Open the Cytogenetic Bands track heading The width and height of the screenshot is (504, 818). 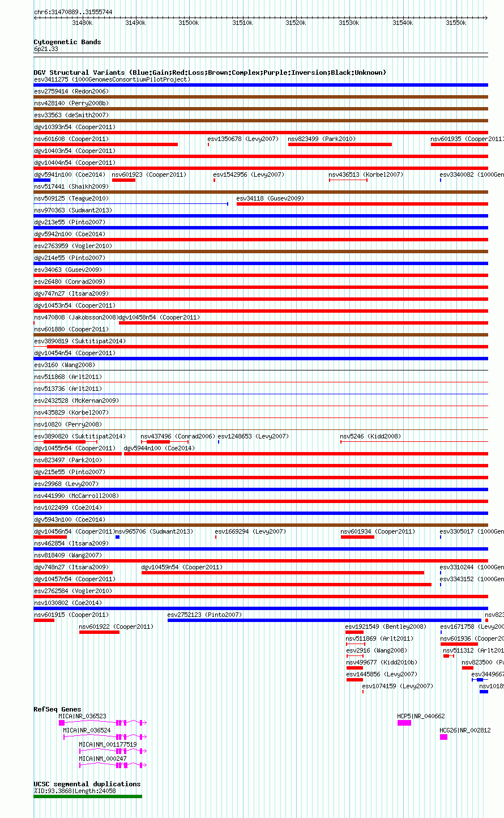67,42
